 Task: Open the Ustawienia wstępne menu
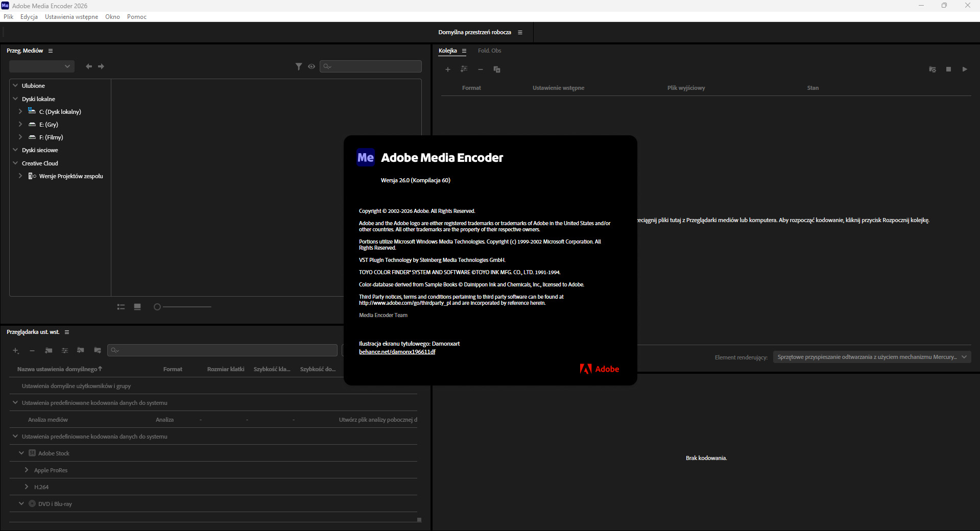[71, 17]
